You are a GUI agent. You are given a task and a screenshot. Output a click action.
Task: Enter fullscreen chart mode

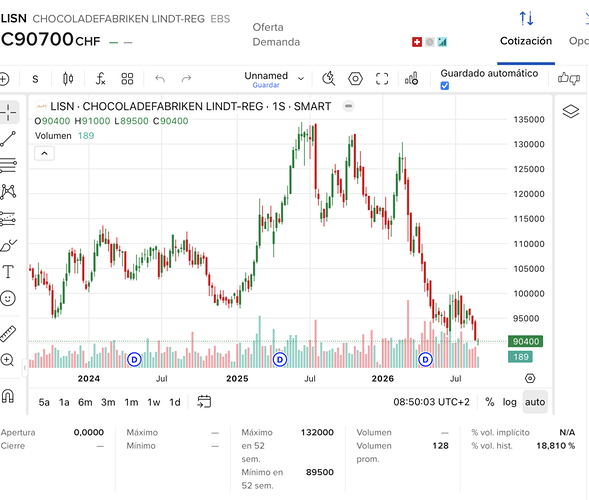pyautogui.click(x=382, y=79)
